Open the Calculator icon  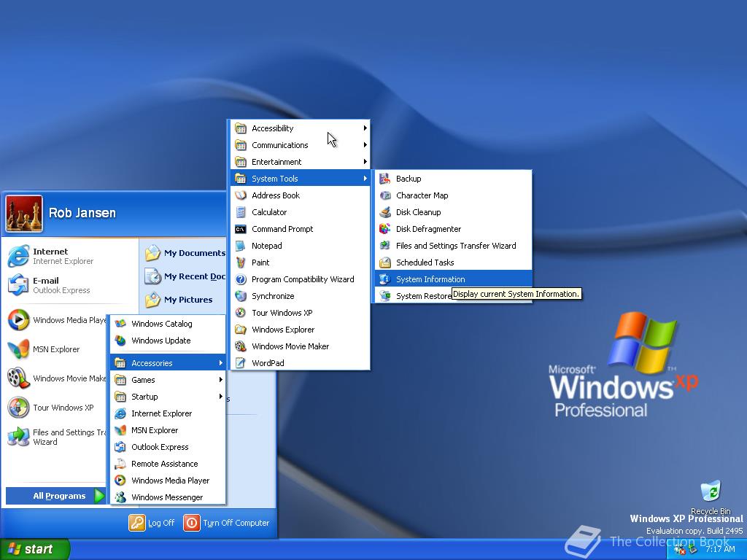click(241, 212)
